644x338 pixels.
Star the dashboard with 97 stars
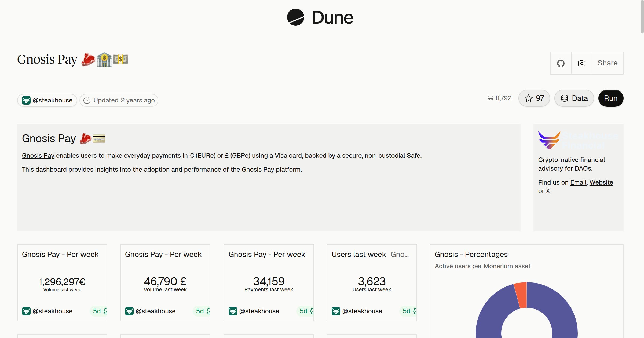pyautogui.click(x=534, y=98)
